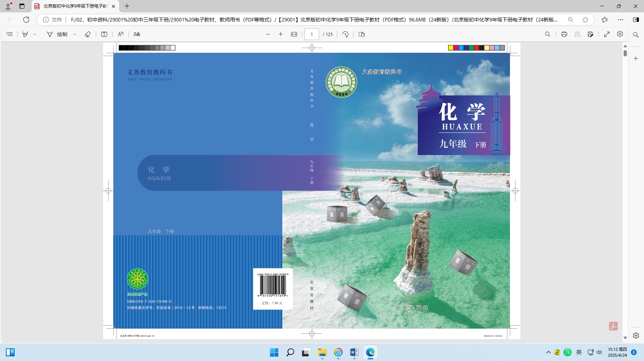Expand the 绘制 draw options dropdown
The width and height of the screenshot is (644, 361).
(x=75, y=34)
